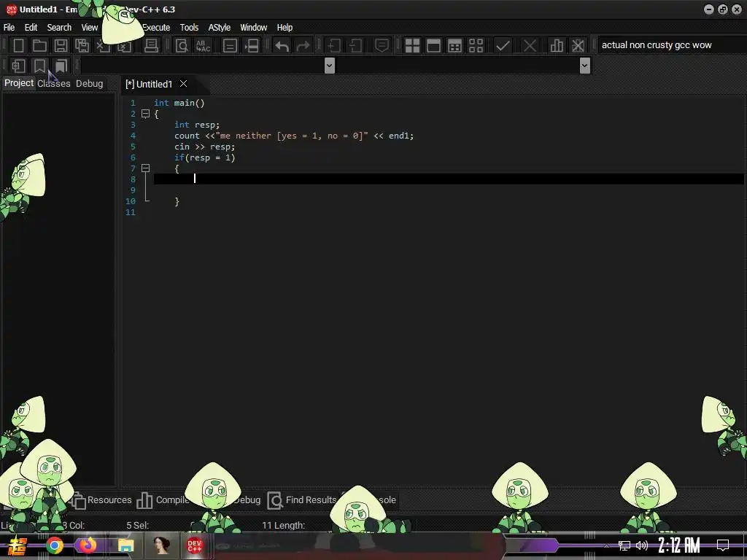
Task: Click the 2:12 AM taskbar clock
Action: [x=679, y=545]
